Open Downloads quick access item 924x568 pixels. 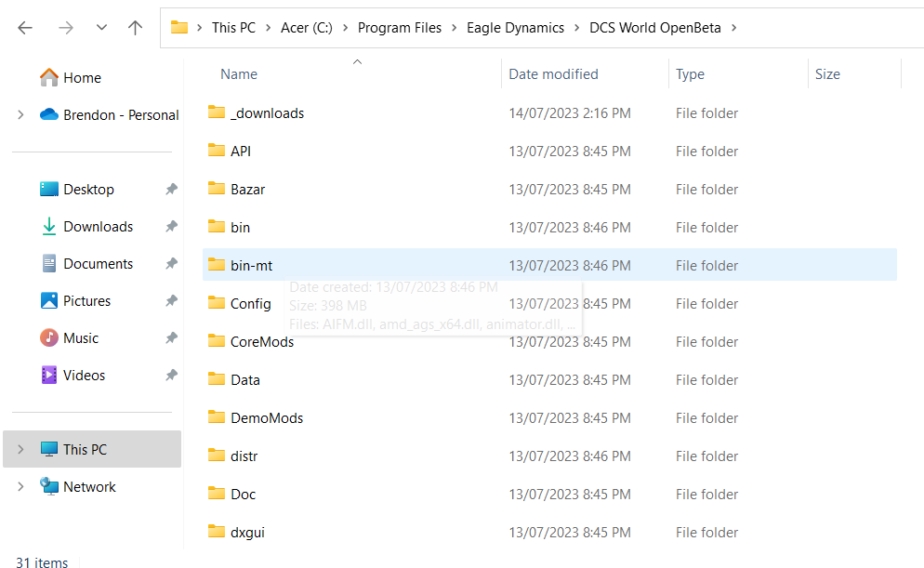click(98, 226)
